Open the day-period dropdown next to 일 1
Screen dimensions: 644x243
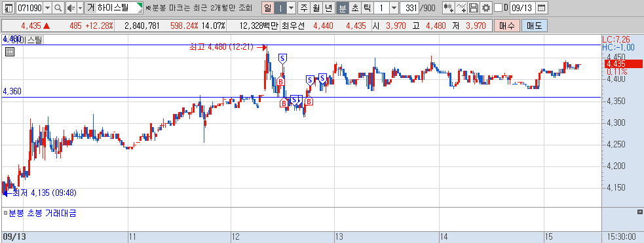(291, 7)
